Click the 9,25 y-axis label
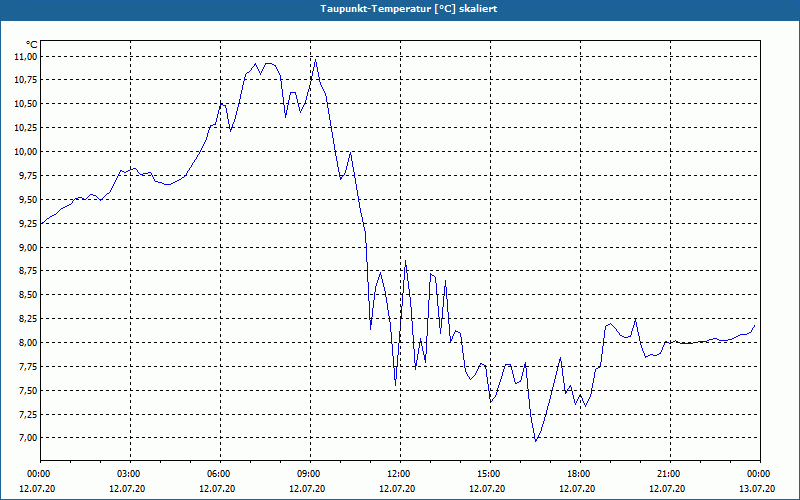 click(27, 223)
